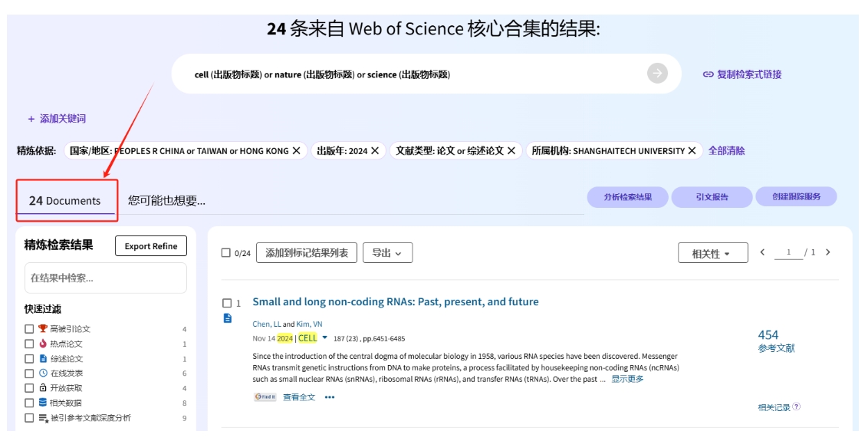Click the 添加关键词 link
The width and height of the screenshot is (868, 441).
(x=63, y=119)
